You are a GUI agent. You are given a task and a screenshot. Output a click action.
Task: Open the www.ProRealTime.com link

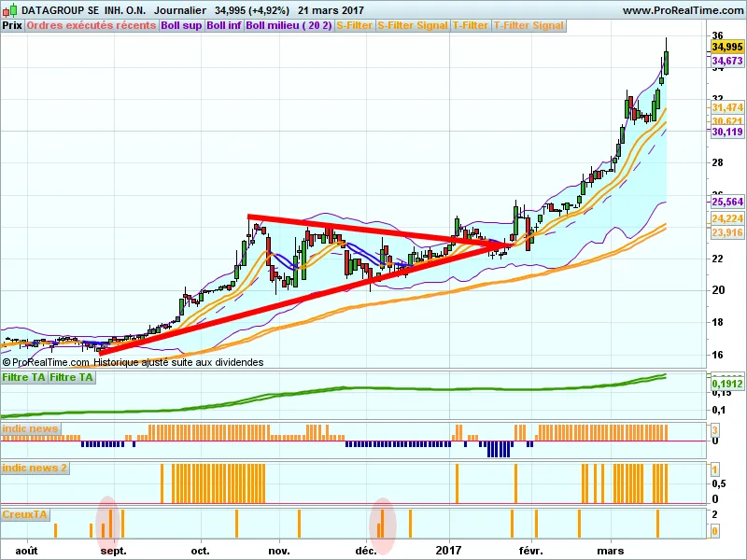coord(682,10)
